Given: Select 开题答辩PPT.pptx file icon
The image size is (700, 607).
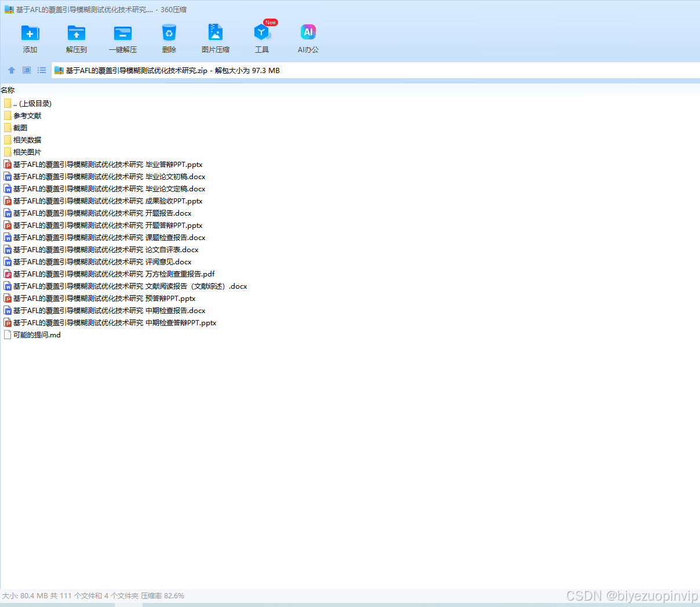Looking at the screenshot, I should [8, 226].
